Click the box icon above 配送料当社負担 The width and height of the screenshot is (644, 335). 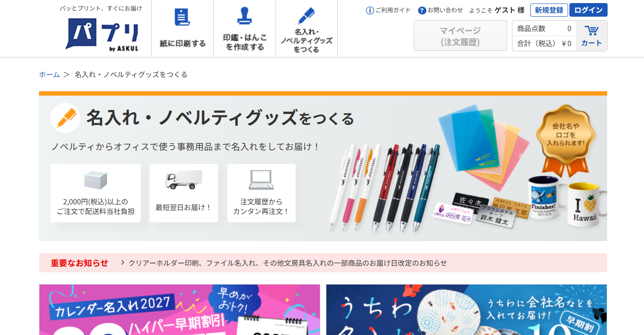pyautogui.click(x=96, y=180)
